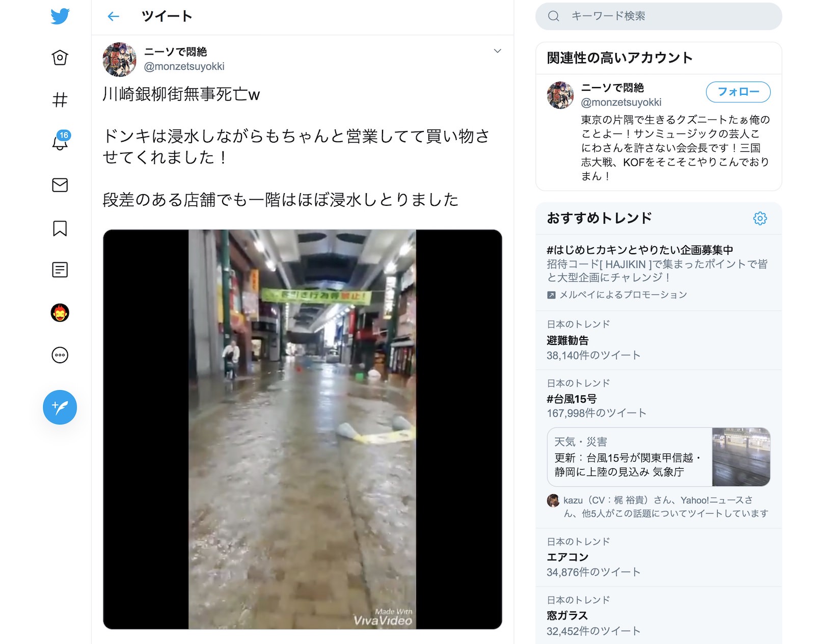Open profile avatar in sidebar
Screen dimensions: 815x644
(60, 312)
